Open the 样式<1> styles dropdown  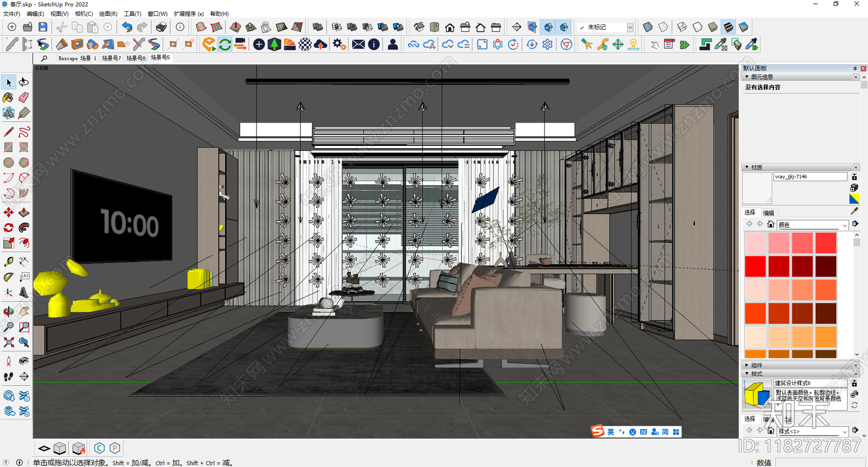point(813,431)
